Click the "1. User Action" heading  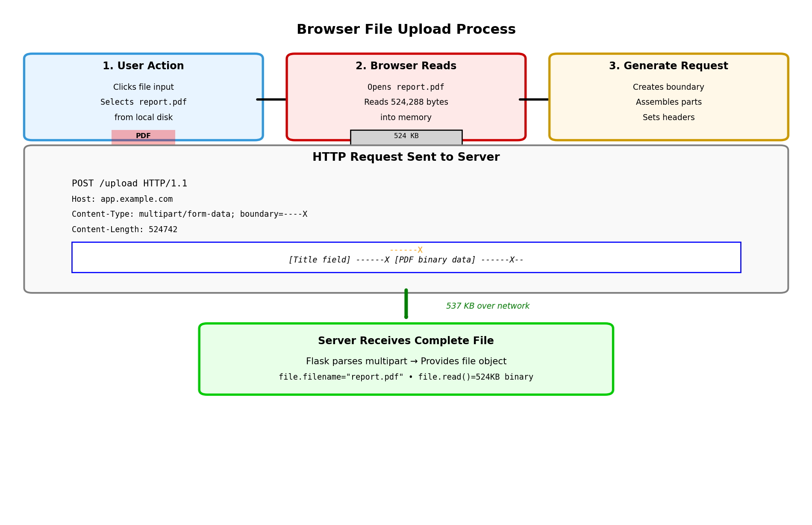tap(143, 66)
